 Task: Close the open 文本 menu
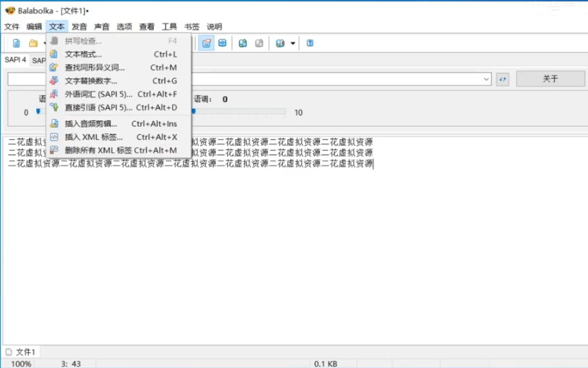[57, 27]
